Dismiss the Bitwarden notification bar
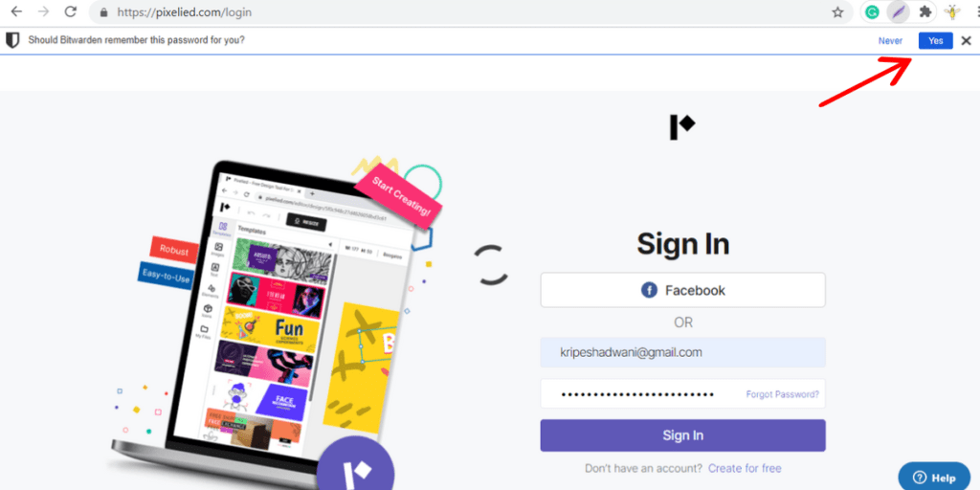 coord(966,40)
